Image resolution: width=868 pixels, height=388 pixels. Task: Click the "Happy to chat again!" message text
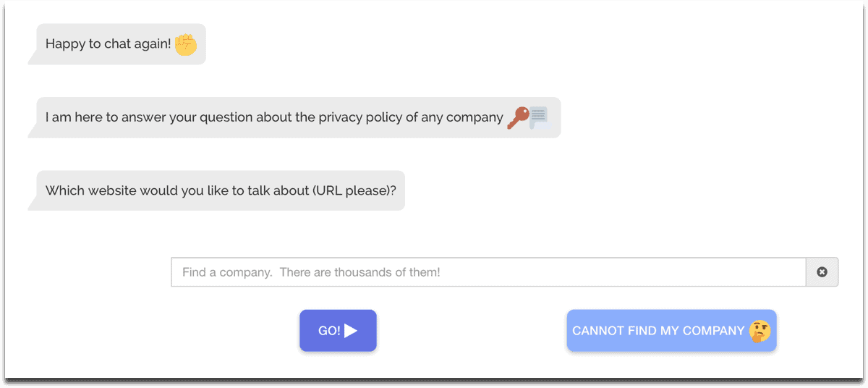click(x=109, y=44)
